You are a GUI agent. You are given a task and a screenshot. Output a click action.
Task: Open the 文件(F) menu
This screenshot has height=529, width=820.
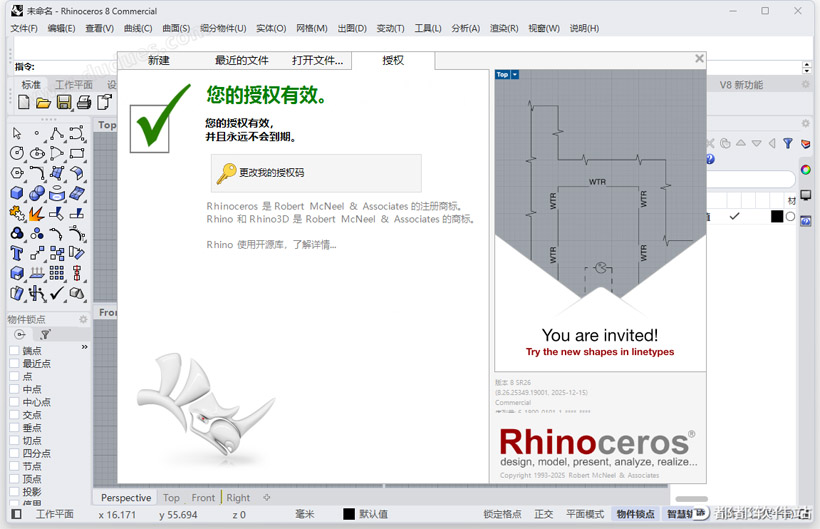pyautogui.click(x=24, y=28)
